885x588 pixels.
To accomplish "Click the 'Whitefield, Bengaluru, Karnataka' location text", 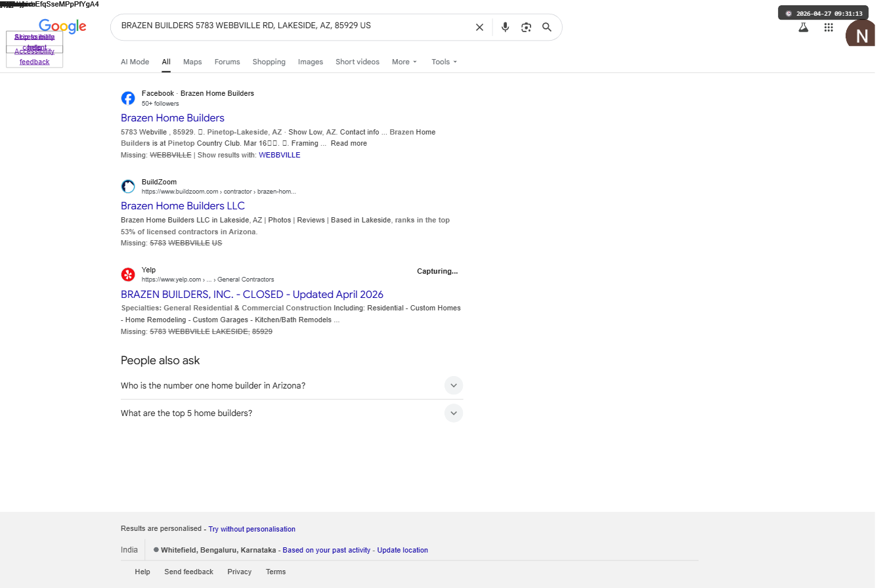I will click(x=219, y=550).
